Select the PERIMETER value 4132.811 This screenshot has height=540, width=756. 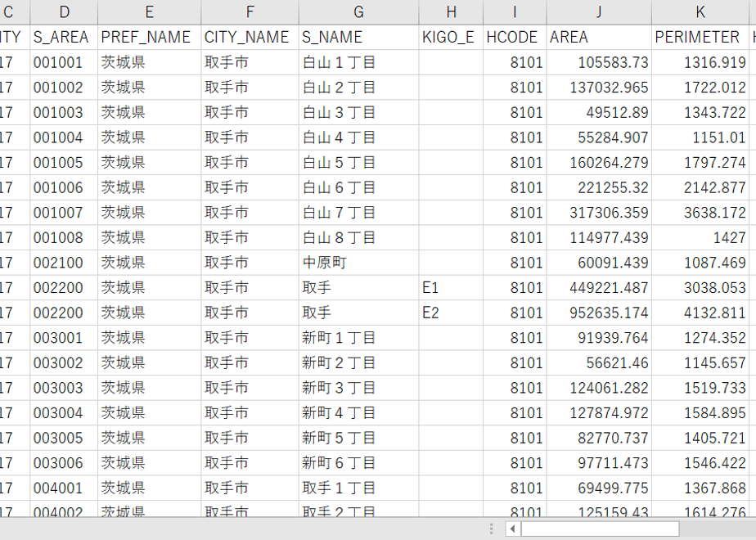700,313
